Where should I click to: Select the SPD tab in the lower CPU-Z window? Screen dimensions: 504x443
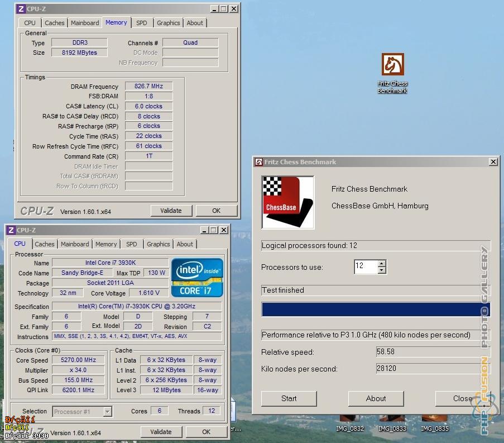[132, 244]
